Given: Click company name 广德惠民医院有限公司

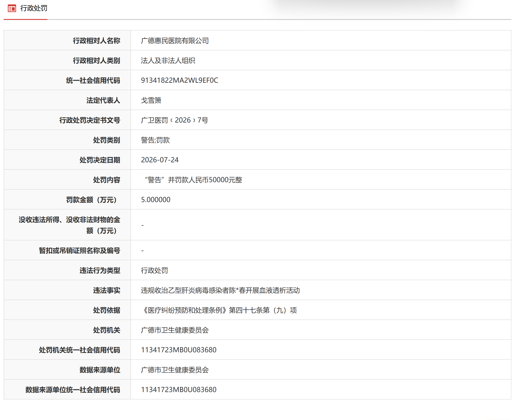Looking at the screenshot, I should coord(175,41).
